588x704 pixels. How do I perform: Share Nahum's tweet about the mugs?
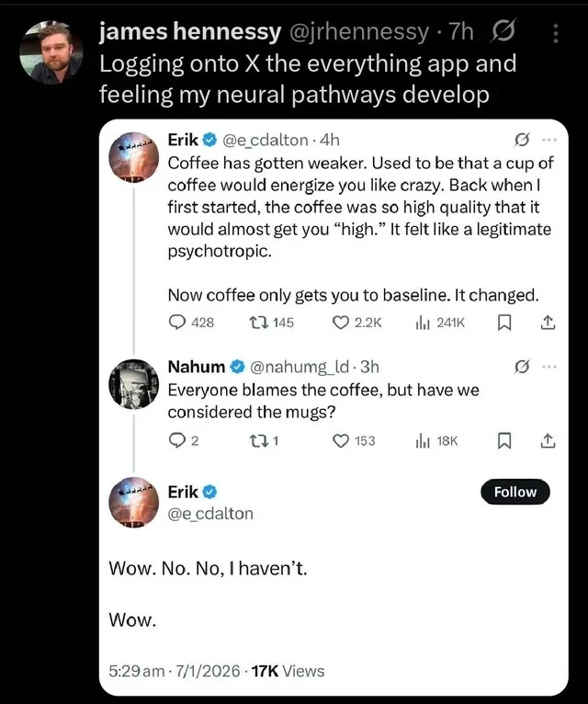click(548, 441)
